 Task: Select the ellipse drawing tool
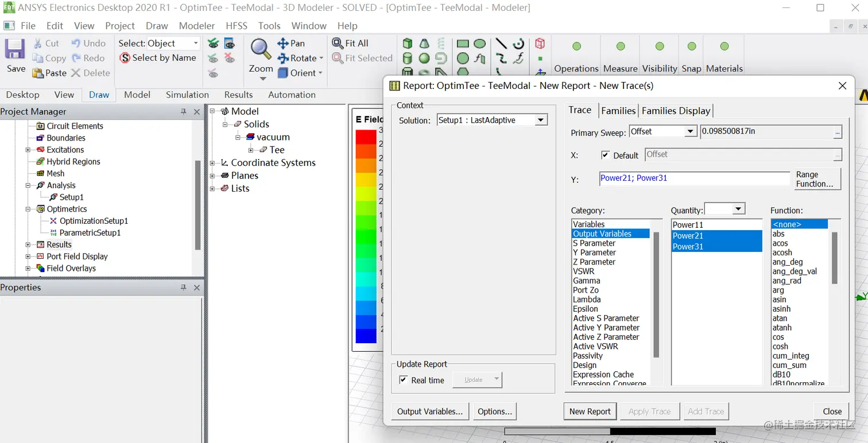(480, 44)
